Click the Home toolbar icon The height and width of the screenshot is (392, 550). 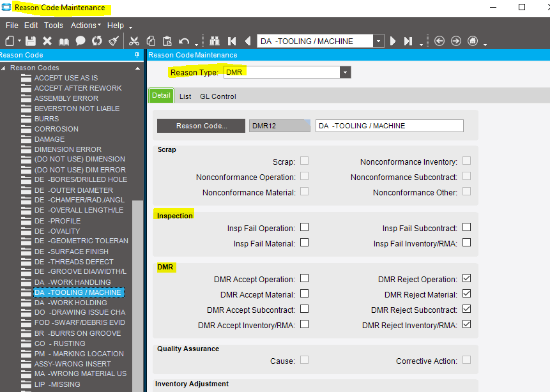coord(473,41)
